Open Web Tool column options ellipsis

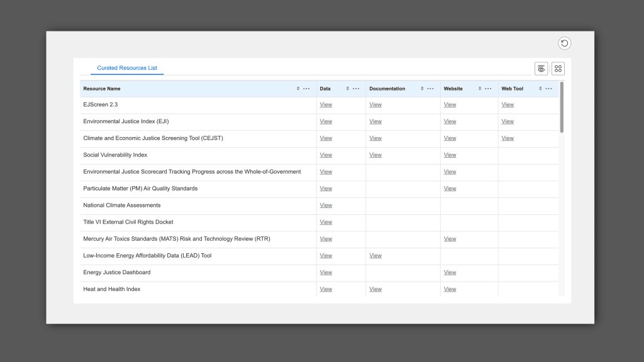pyautogui.click(x=548, y=89)
